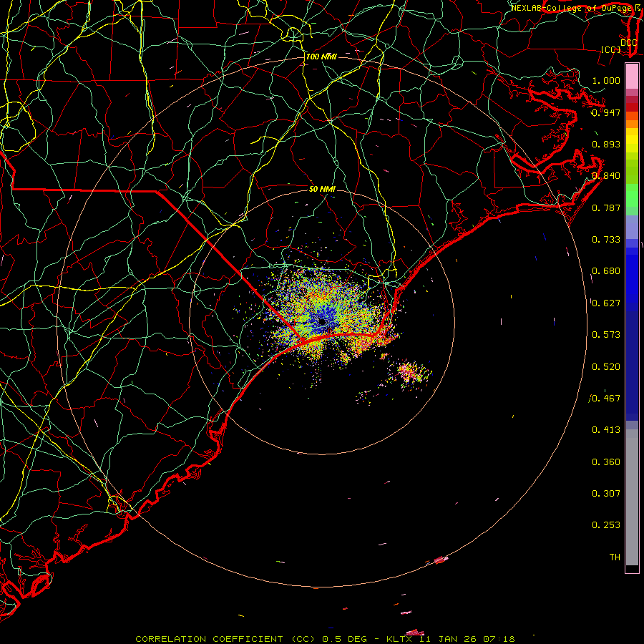Click the TH threshold label
The image size is (644, 644).
(615, 557)
